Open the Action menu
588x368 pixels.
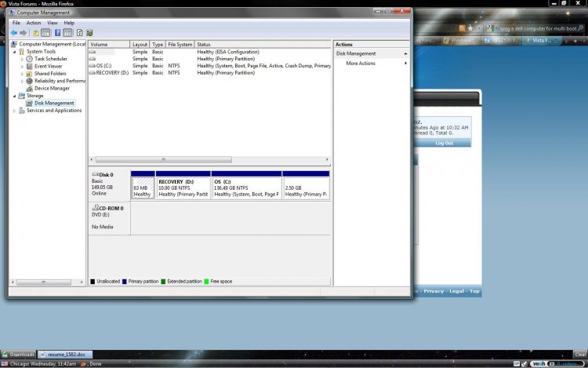pyautogui.click(x=34, y=23)
